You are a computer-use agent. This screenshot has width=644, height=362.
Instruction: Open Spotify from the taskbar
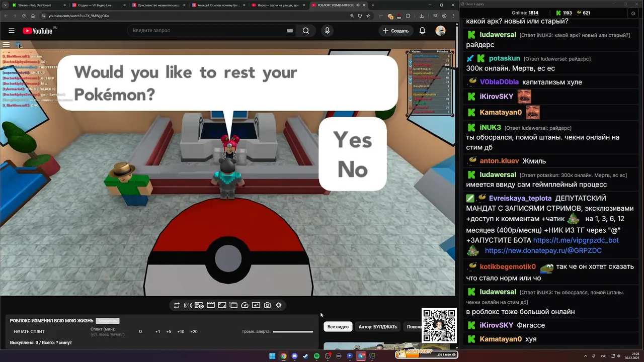click(316, 356)
